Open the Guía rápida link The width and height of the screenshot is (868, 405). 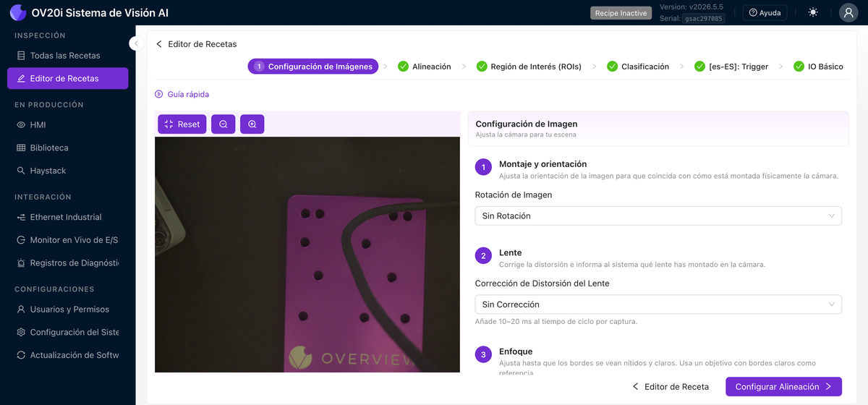[x=182, y=94]
